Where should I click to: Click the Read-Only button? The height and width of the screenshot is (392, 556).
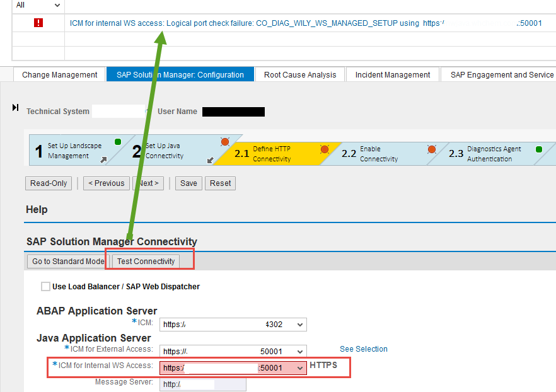pyautogui.click(x=49, y=183)
